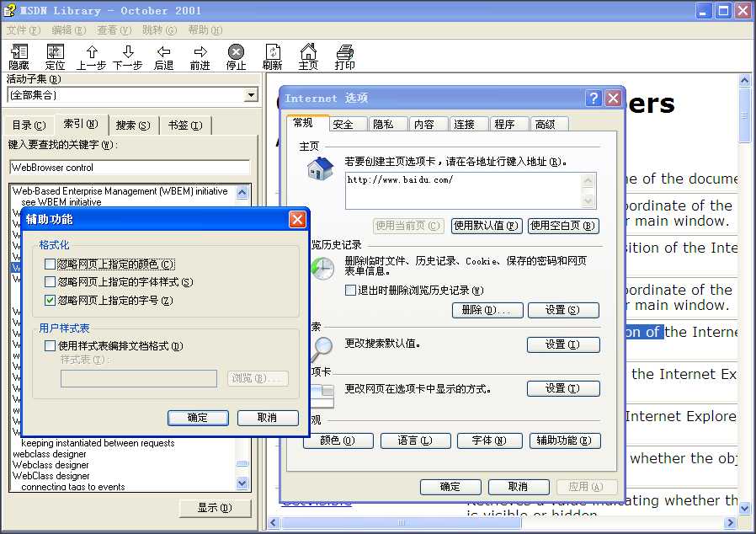
Task: Click the 使用空白页 button
Action: pyautogui.click(x=563, y=226)
